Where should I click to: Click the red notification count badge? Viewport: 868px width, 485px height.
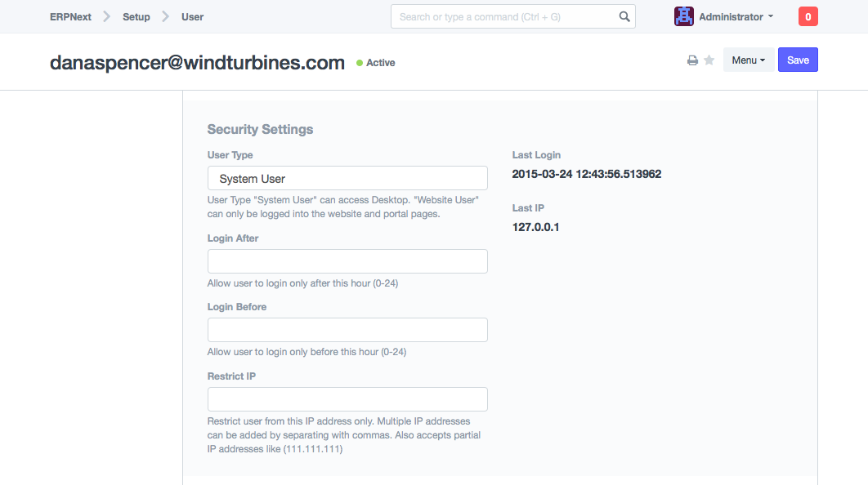point(808,16)
